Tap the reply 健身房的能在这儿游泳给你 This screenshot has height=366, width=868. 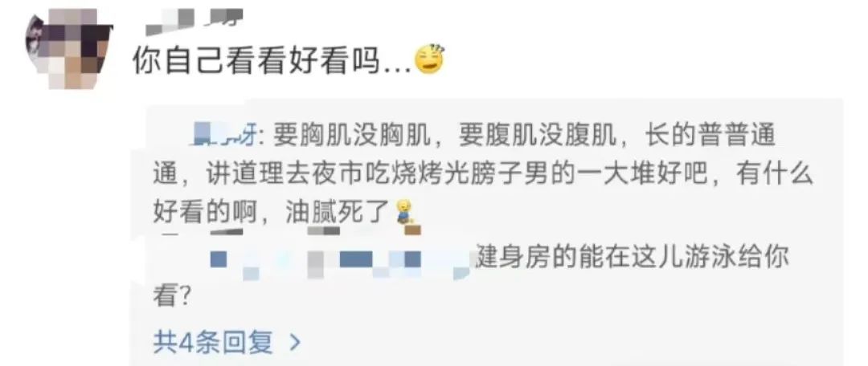click(x=633, y=258)
